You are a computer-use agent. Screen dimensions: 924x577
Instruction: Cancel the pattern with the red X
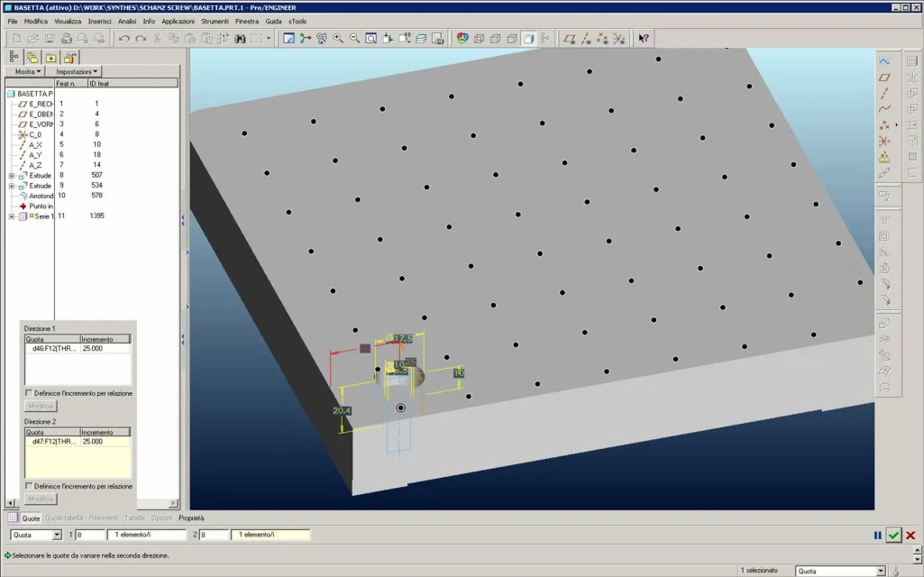click(910, 536)
